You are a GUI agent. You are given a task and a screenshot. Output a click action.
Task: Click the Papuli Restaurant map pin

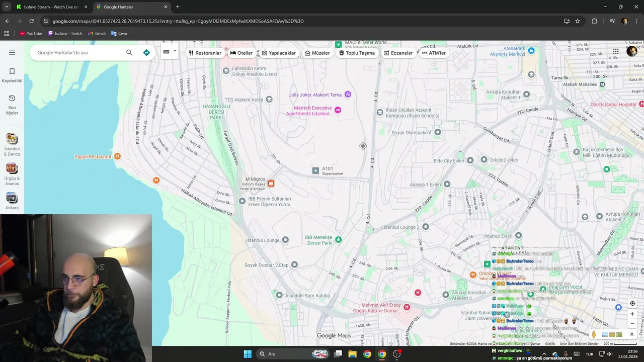click(x=117, y=156)
